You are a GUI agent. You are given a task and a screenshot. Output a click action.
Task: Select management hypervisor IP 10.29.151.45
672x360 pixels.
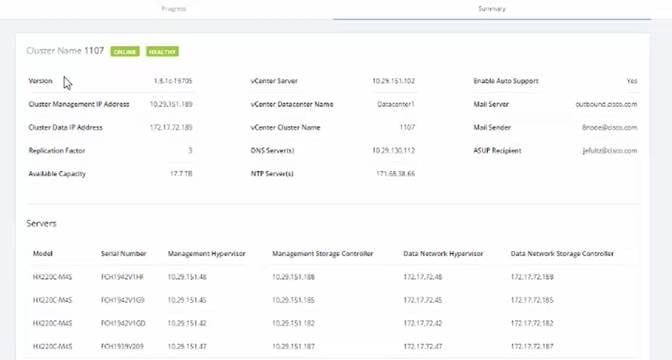[187, 300]
